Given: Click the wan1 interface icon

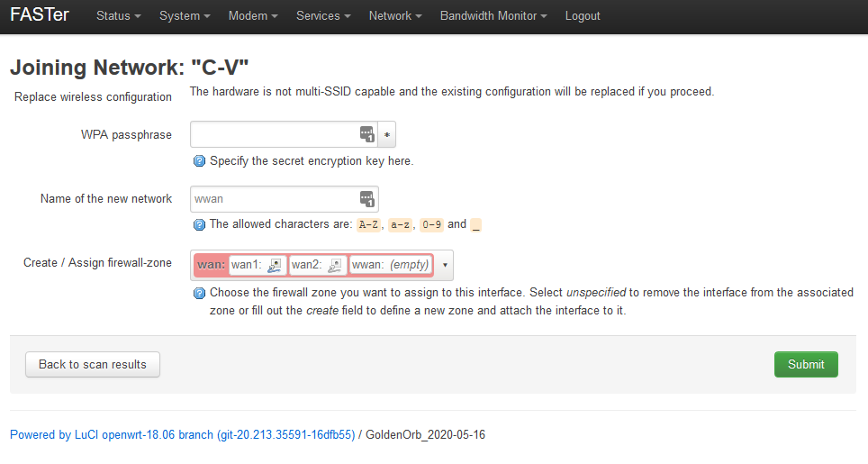Looking at the screenshot, I should pos(276,265).
